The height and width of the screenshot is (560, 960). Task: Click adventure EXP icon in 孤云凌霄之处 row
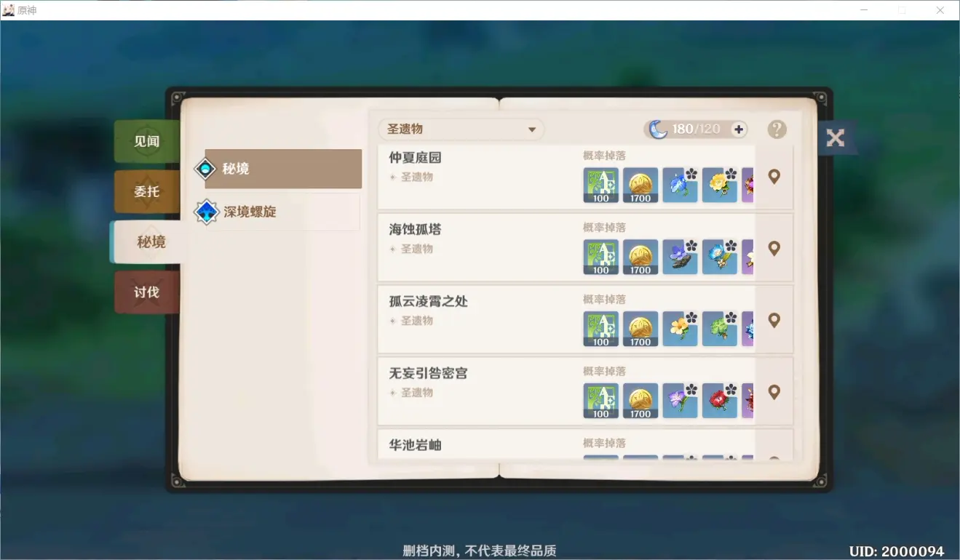tap(601, 329)
